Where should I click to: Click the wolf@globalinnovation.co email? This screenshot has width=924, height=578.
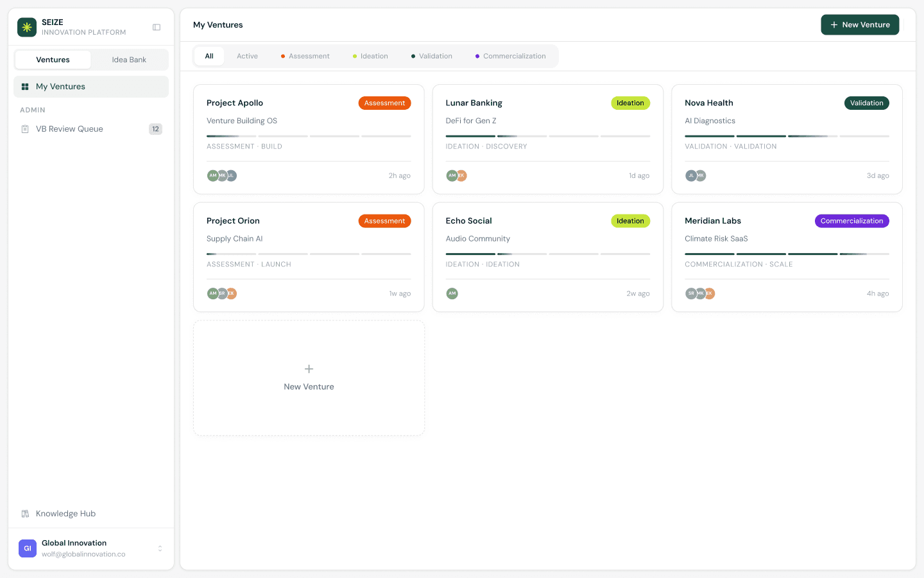[83, 554]
